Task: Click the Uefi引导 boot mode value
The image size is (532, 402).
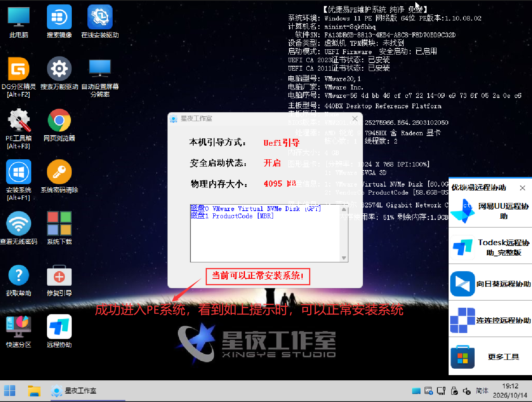Action: 281,142
